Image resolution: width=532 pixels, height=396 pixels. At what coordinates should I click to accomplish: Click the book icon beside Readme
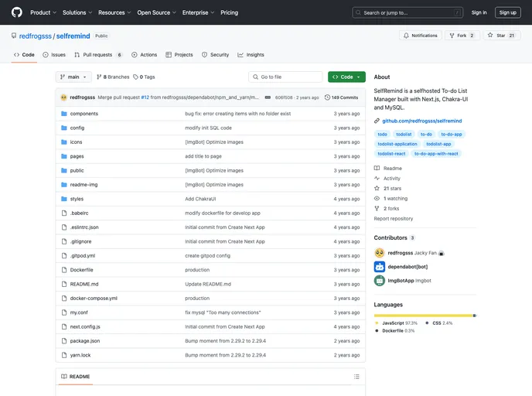pyautogui.click(x=377, y=169)
